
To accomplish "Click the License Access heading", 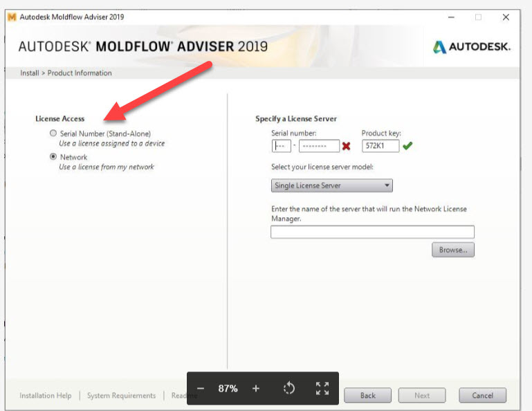I will click(x=60, y=119).
